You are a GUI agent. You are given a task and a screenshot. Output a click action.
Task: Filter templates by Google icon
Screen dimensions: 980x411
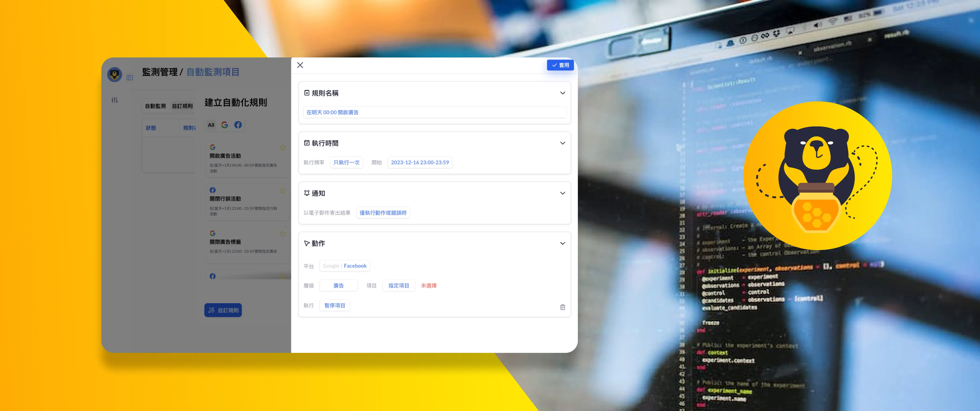pyautogui.click(x=224, y=125)
